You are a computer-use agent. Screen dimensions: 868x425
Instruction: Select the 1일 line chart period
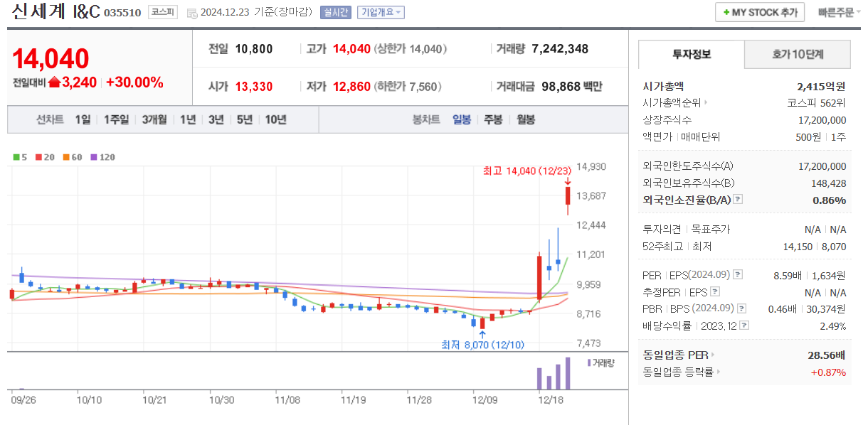(x=83, y=119)
